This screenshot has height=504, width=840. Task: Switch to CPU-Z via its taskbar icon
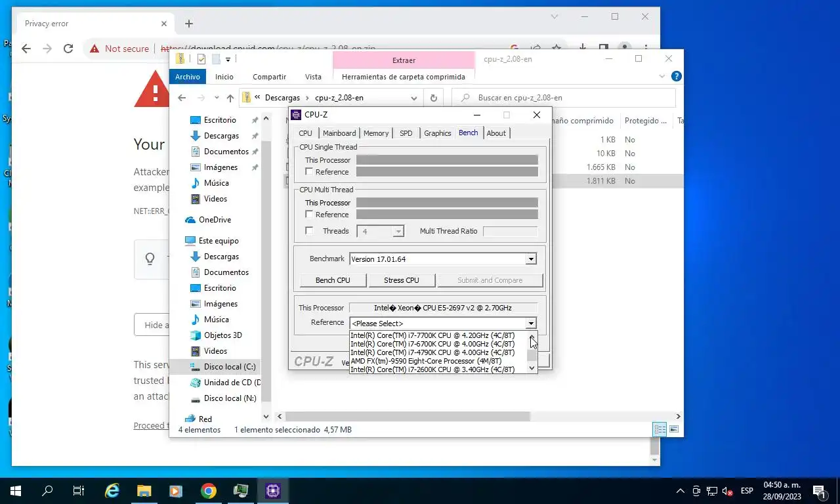pyautogui.click(x=273, y=490)
